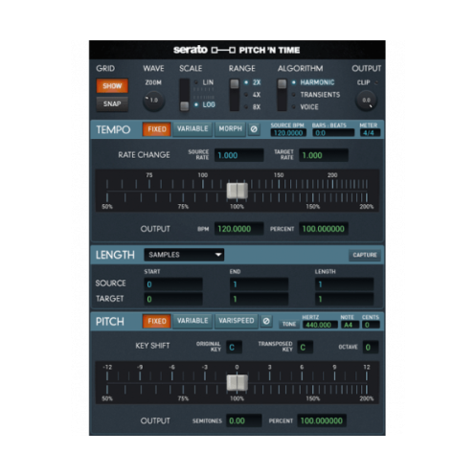Image resolution: width=476 pixels, height=476 pixels.
Task: Open the LENGTH units SAMPLES dropdown
Action: tap(184, 255)
